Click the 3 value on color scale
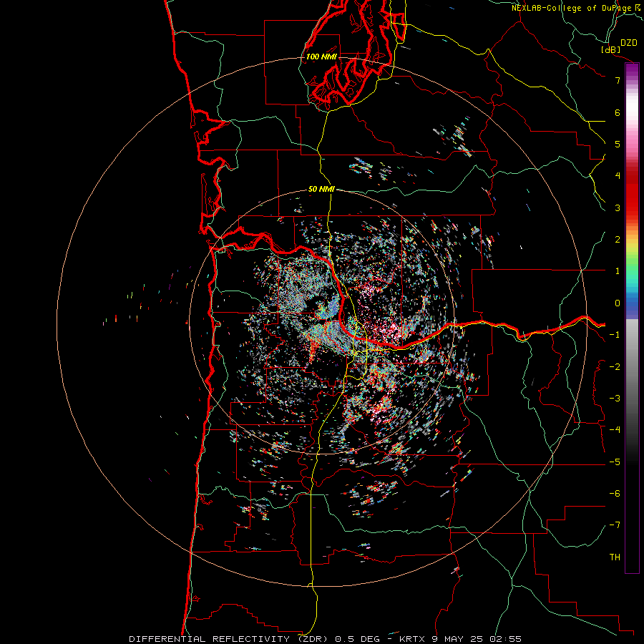This screenshot has height=644, width=644. click(x=618, y=208)
